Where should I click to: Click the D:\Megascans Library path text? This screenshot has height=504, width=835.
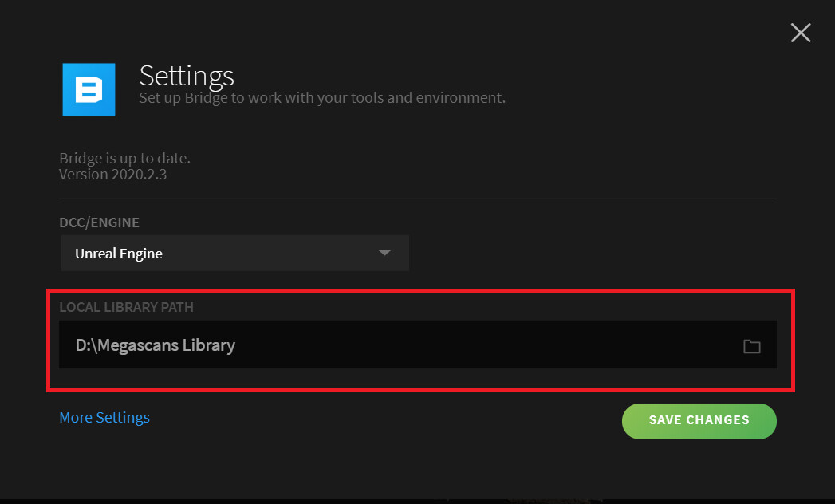(x=155, y=345)
